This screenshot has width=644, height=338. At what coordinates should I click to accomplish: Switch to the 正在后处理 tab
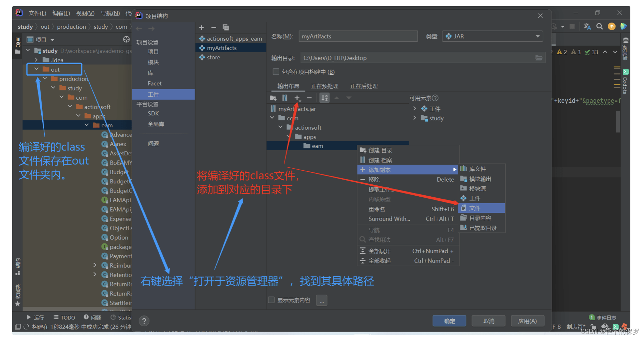364,86
